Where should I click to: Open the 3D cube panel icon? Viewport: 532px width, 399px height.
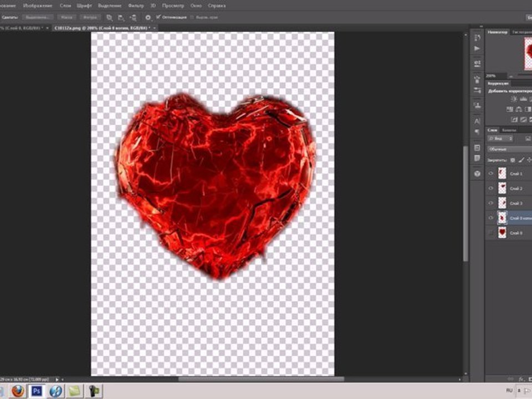[x=477, y=173]
